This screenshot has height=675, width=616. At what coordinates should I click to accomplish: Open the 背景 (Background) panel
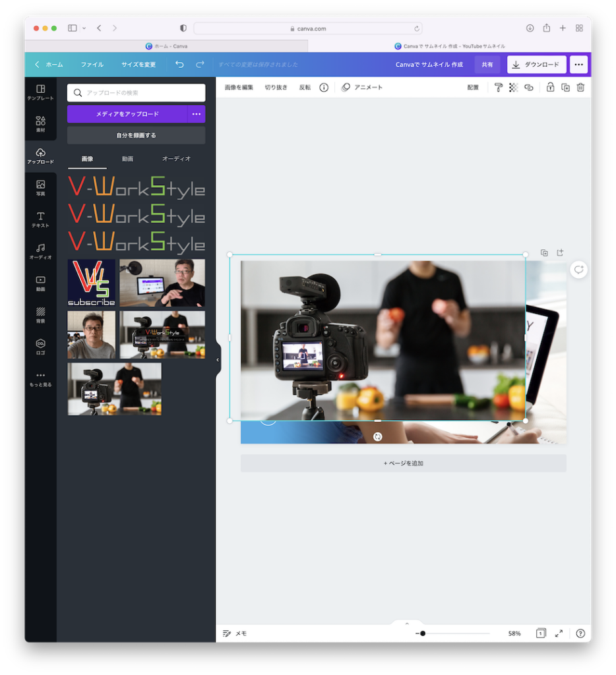[x=40, y=315]
